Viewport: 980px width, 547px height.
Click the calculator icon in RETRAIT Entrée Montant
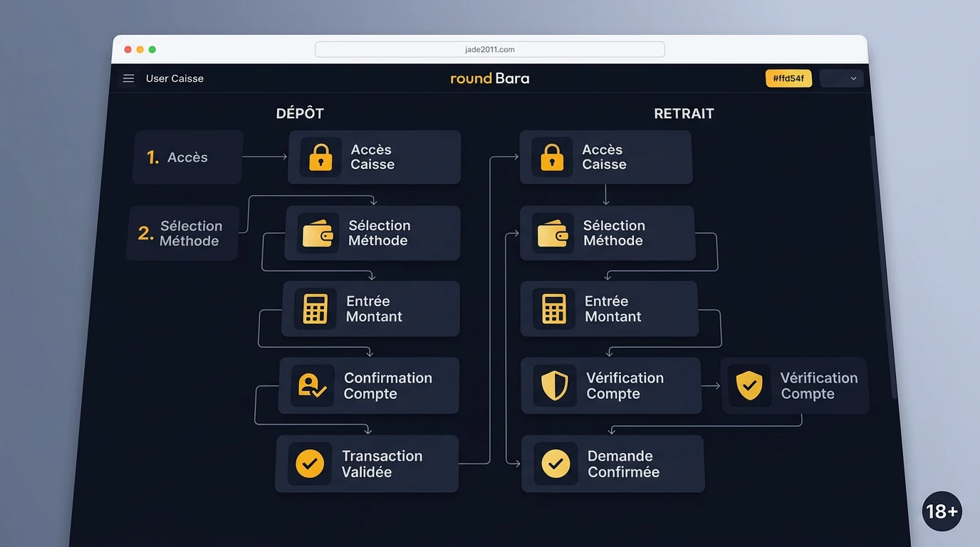(553, 308)
